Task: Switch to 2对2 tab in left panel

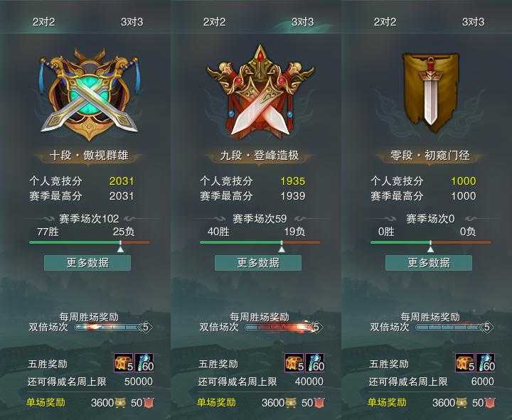Action: 44,22
